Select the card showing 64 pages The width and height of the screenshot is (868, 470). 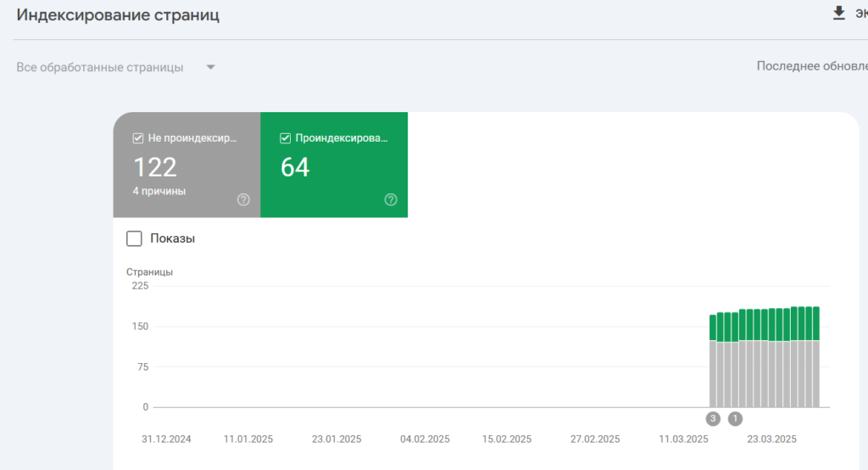[x=334, y=167]
